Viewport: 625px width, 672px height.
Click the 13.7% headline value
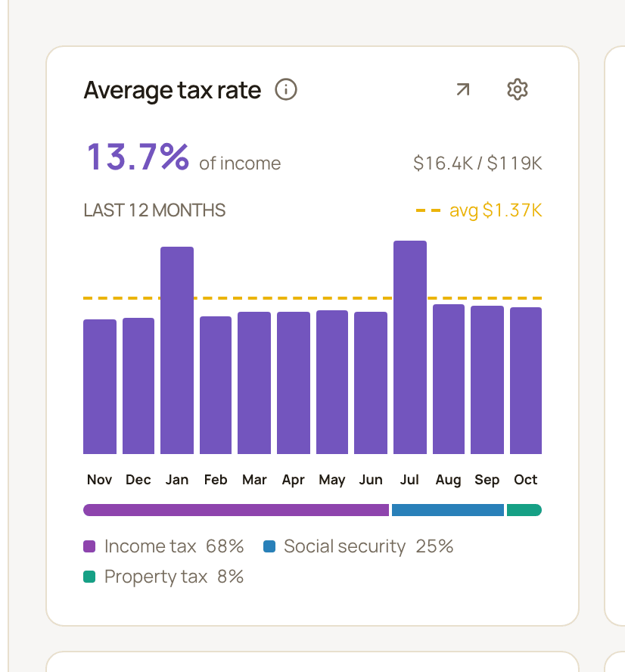click(138, 157)
